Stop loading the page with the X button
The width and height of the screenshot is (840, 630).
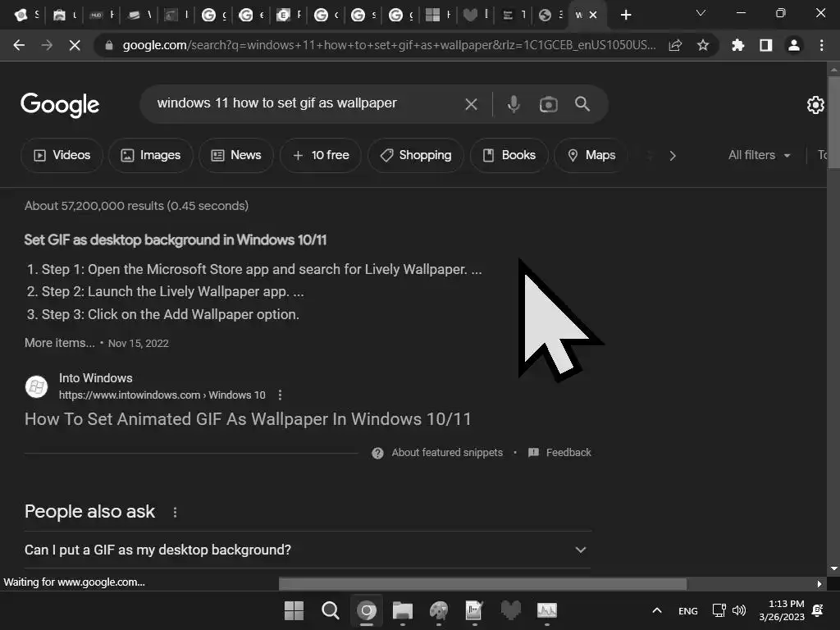[75, 46]
